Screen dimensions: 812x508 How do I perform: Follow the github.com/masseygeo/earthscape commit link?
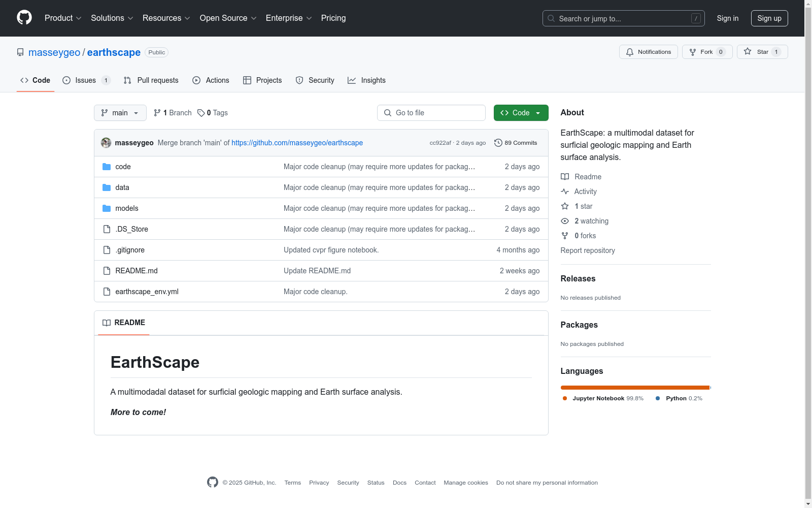click(297, 143)
